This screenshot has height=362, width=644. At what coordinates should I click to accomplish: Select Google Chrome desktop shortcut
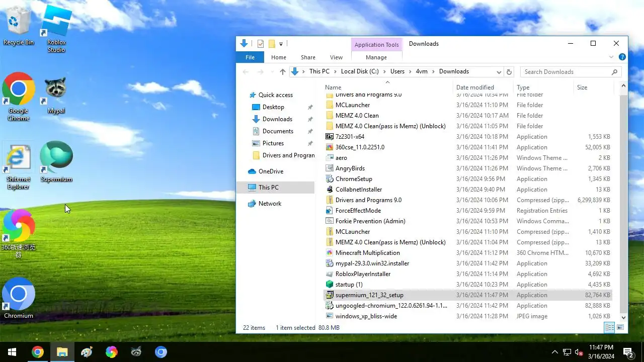(19, 97)
